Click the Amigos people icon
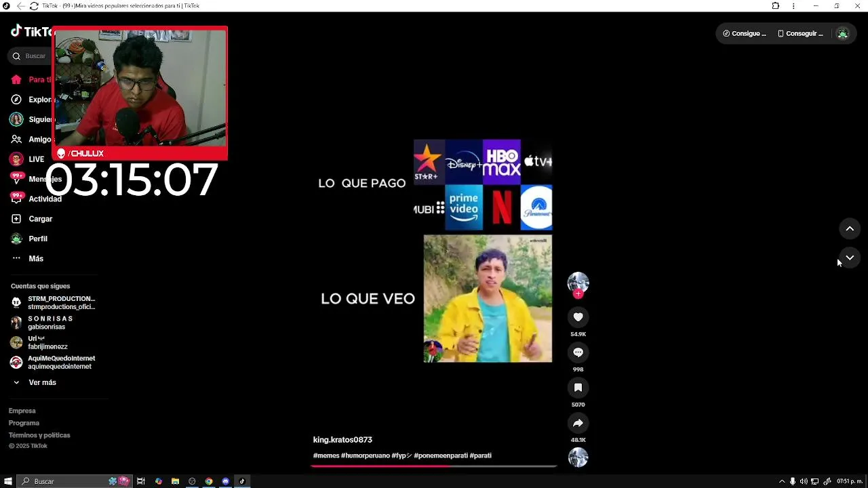The width and height of the screenshot is (868, 488). (16, 139)
